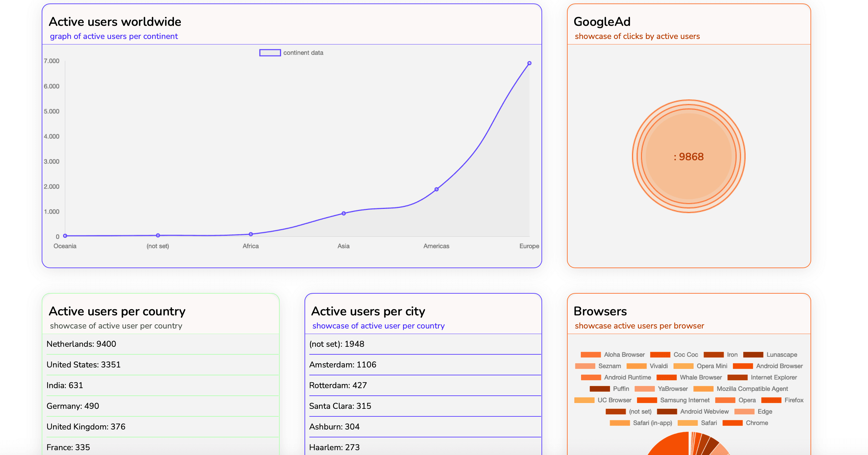Screen dimensions: 868x455
Task: Toggle Iron legend swatch
Action: click(714, 355)
